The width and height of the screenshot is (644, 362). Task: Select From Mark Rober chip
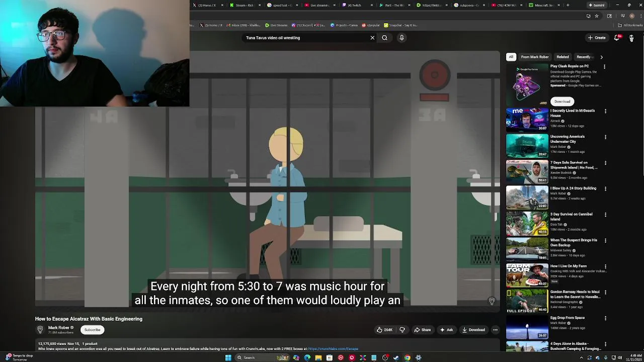tap(535, 57)
